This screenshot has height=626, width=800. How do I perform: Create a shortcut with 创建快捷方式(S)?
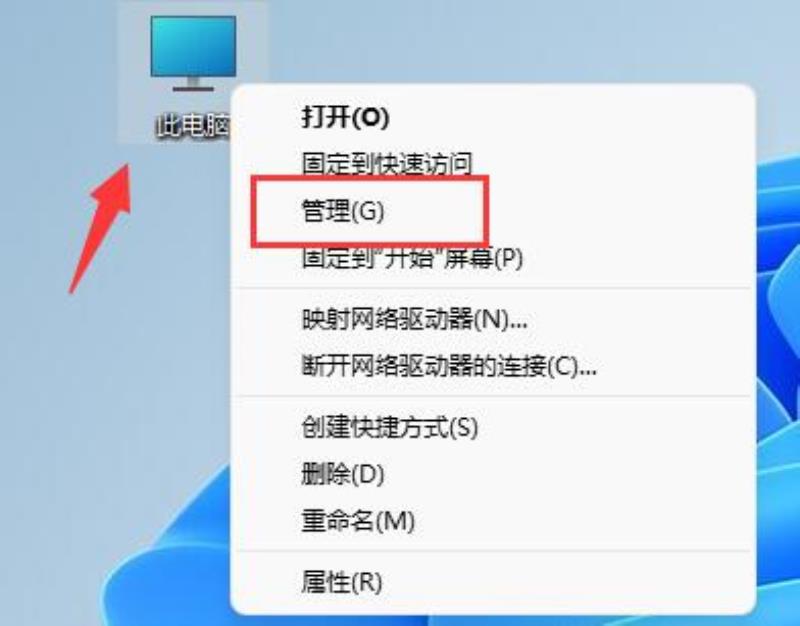point(390,428)
